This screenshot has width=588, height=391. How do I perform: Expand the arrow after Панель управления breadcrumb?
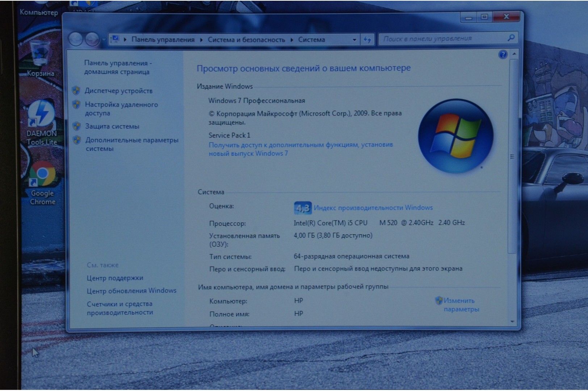point(201,40)
